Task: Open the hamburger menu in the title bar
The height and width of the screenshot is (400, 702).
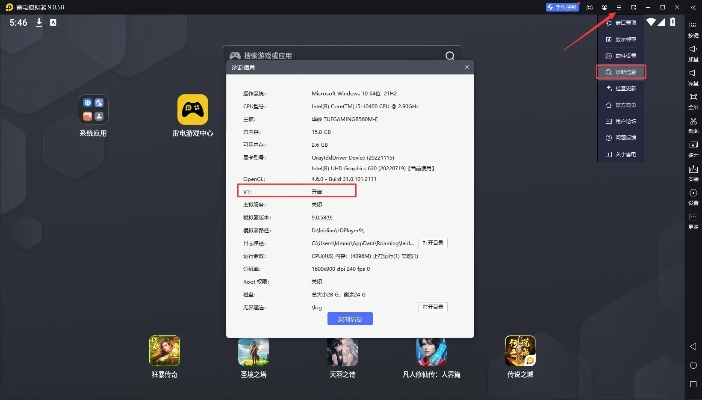Action: [619, 7]
